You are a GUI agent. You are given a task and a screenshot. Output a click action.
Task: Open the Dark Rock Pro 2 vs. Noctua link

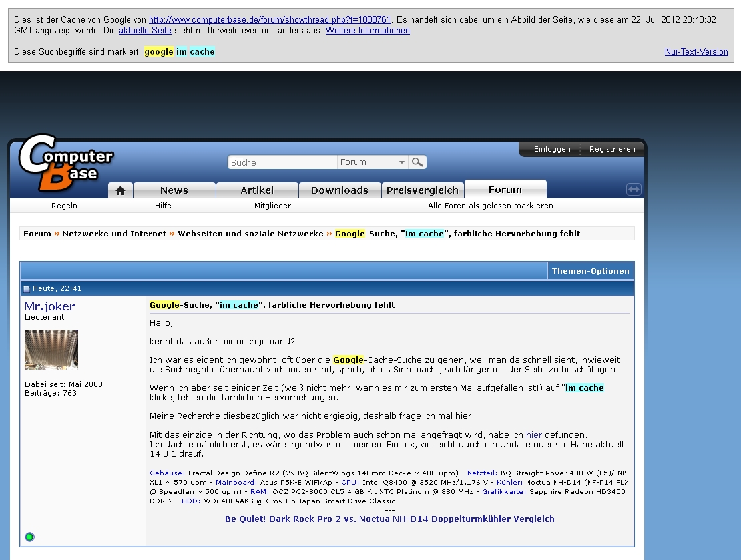pyautogui.click(x=389, y=519)
